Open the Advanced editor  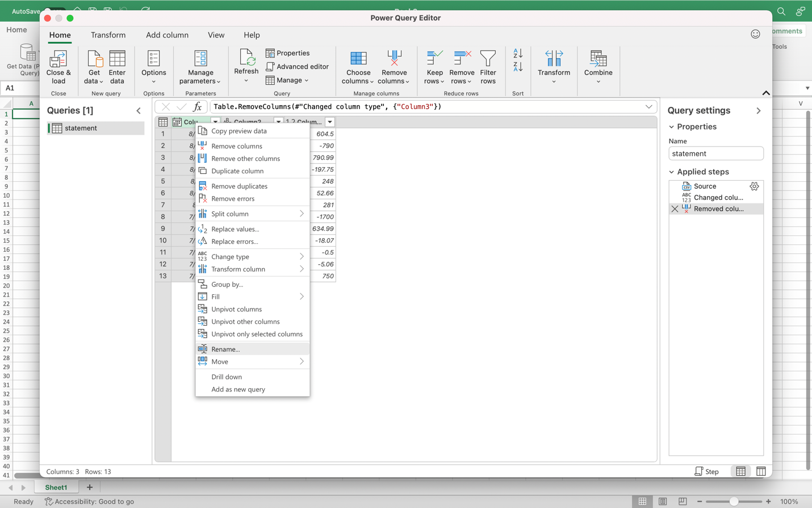pyautogui.click(x=298, y=66)
